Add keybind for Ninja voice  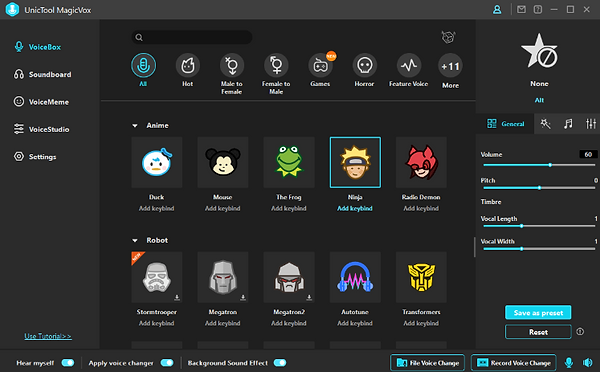point(355,208)
